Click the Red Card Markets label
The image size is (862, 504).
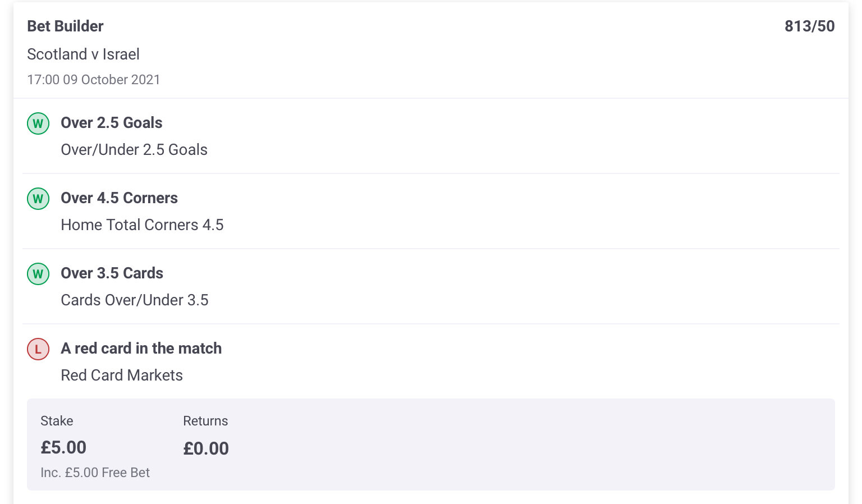click(x=122, y=375)
